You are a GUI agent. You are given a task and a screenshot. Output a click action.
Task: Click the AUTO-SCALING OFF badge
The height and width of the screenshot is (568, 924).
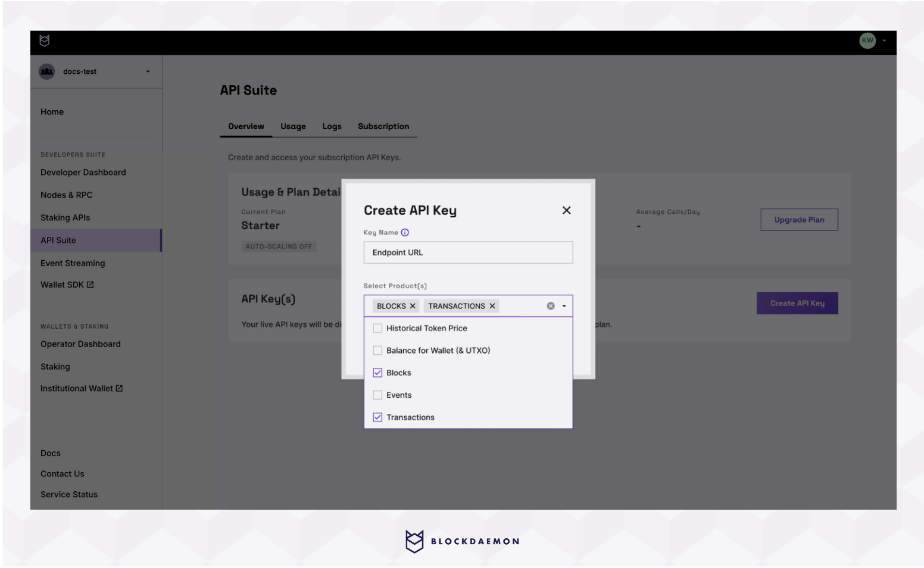click(279, 246)
